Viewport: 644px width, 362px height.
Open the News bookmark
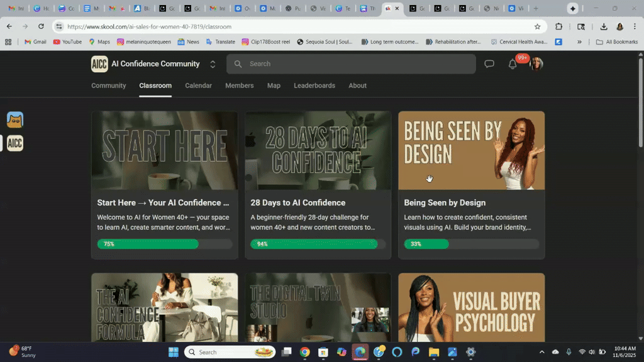189,42
